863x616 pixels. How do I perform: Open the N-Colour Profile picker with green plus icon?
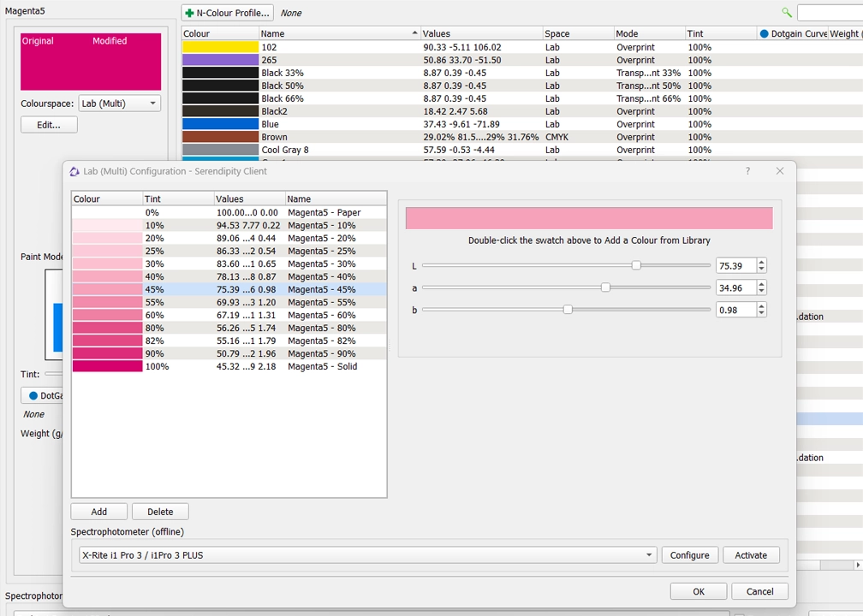click(225, 13)
